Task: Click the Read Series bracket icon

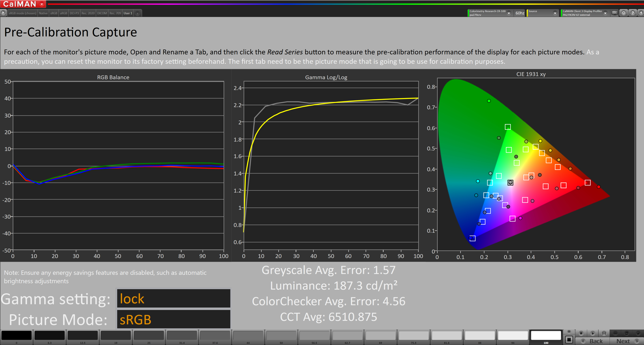Action: tap(604, 333)
